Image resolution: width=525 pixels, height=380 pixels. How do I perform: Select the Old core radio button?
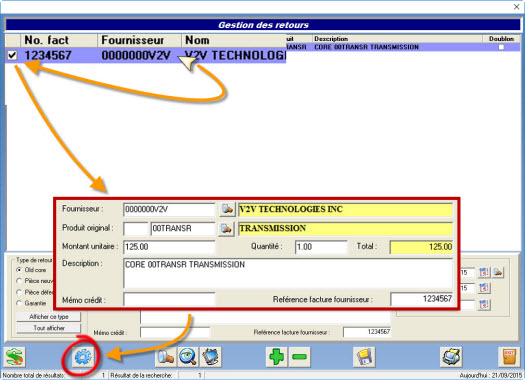[x=19, y=270]
